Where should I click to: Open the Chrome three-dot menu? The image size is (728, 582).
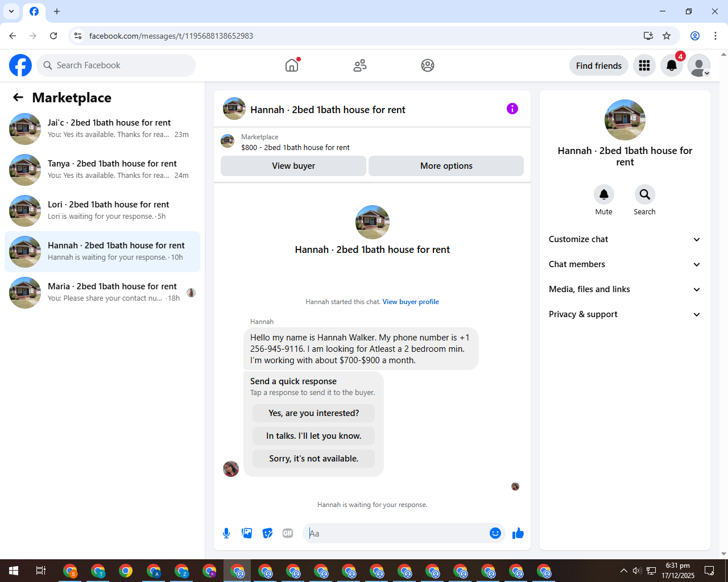coord(715,36)
